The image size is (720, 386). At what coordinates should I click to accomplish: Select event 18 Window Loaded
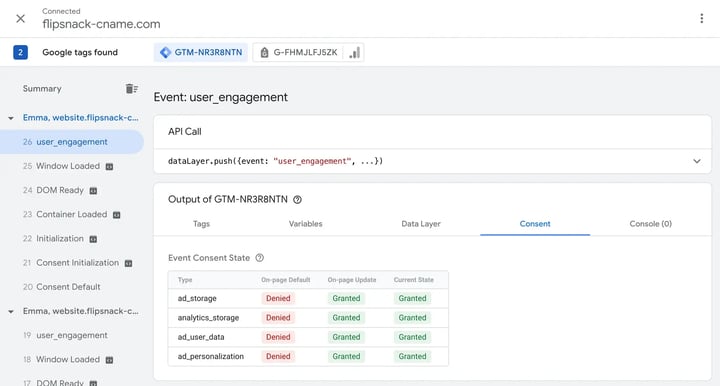point(61,359)
